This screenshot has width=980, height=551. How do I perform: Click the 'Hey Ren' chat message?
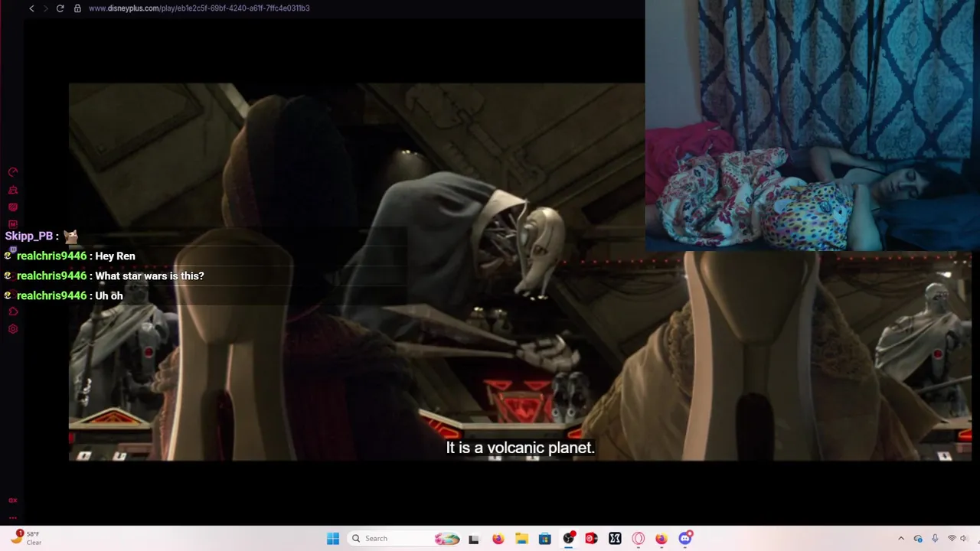[115, 256]
